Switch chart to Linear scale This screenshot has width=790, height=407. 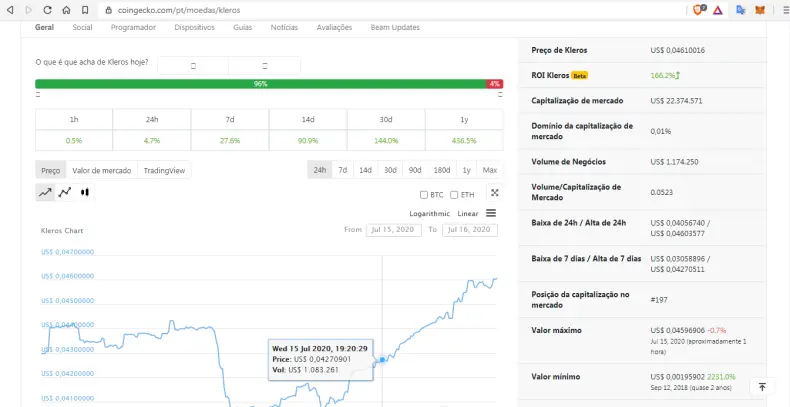coord(468,214)
